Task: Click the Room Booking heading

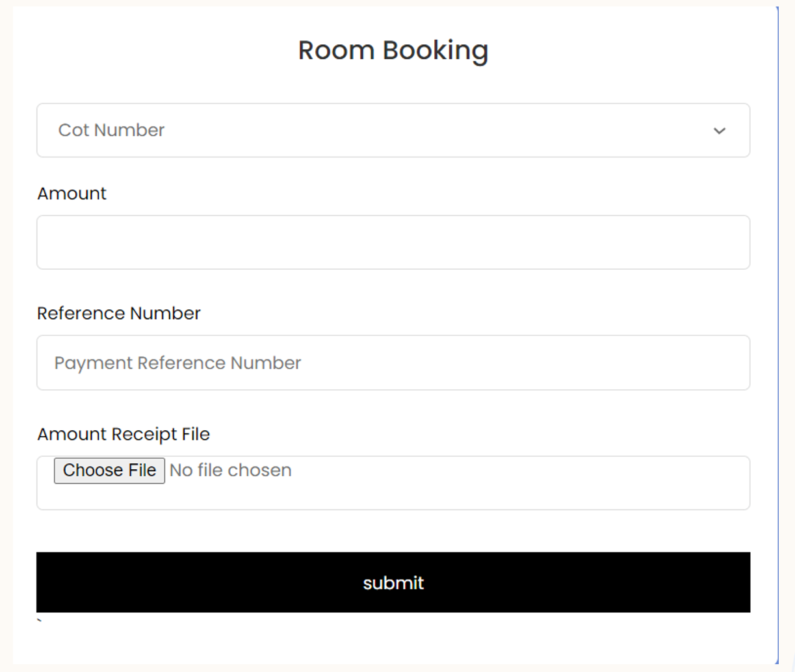Action: [x=393, y=49]
